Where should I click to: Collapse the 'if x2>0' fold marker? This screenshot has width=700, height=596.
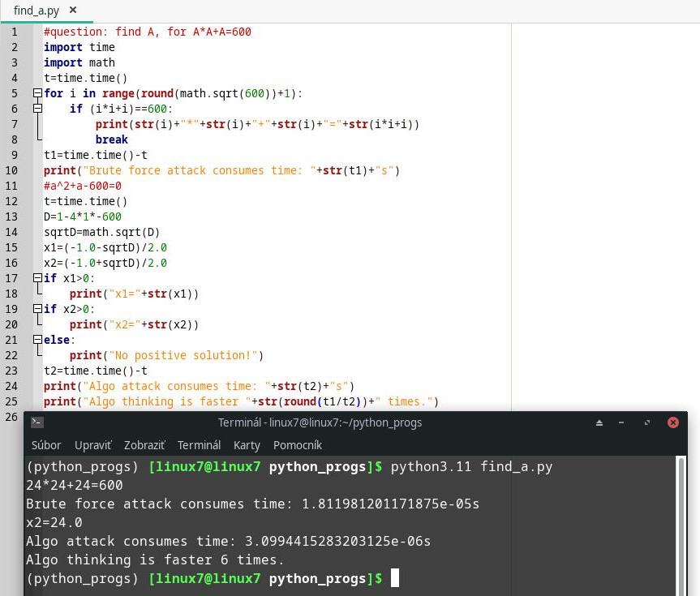[x=37, y=309]
